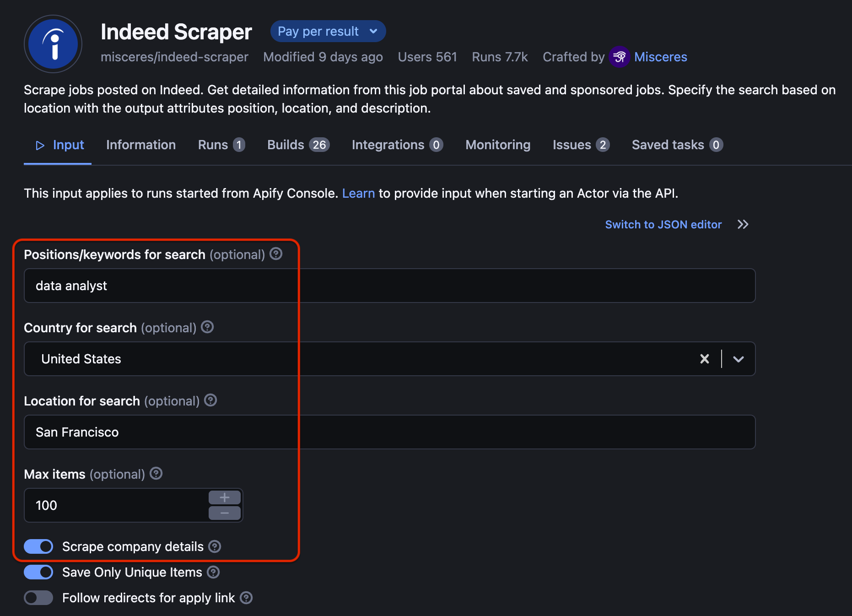Open help tooltip for Follow redirects option
This screenshot has height=616, width=852.
point(246,598)
